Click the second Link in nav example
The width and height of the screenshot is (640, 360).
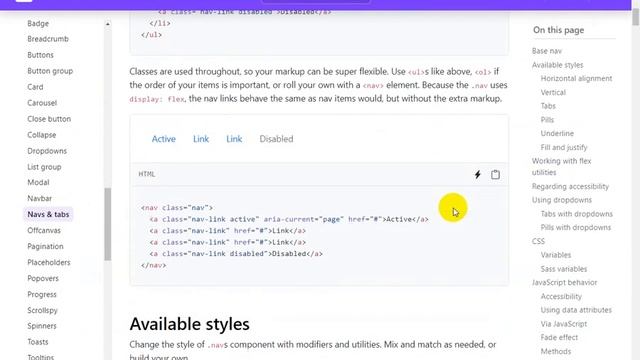pos(234,139)
